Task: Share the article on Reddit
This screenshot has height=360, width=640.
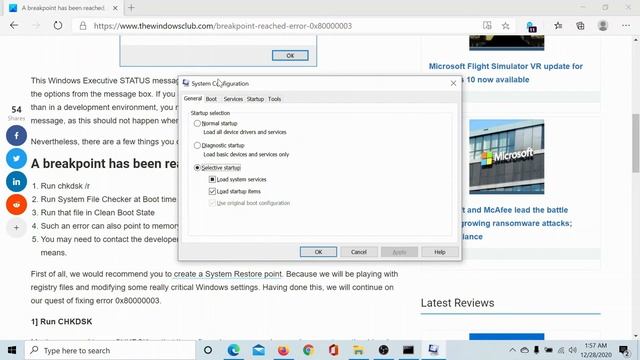Action: [16, 204]
